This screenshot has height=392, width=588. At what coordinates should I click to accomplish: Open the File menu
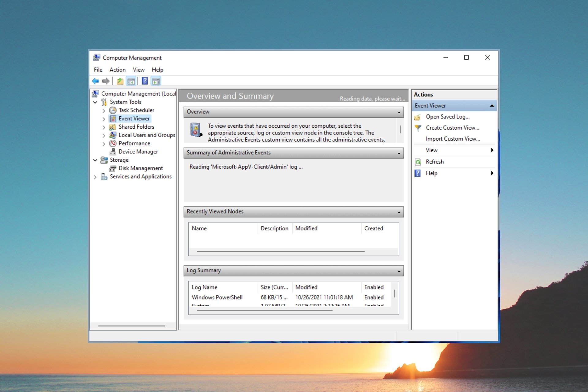tap(98, 70)
